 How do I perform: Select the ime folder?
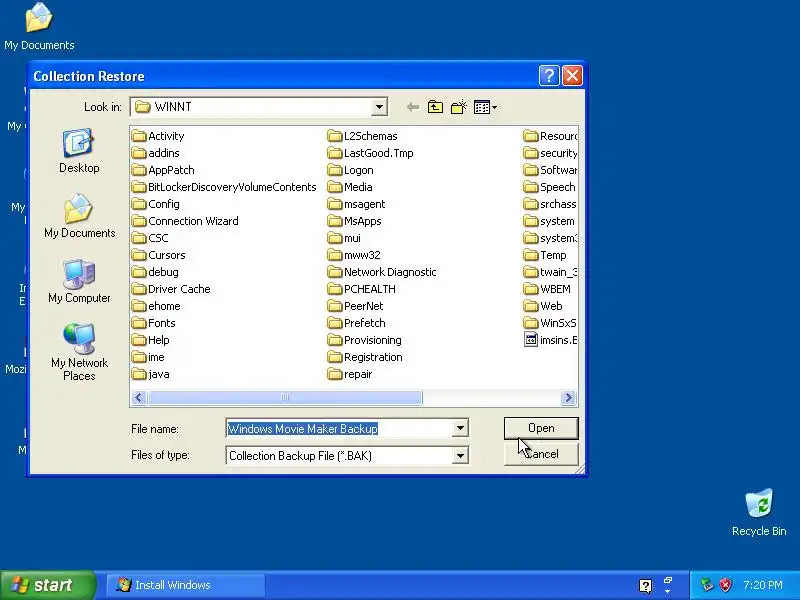148,357
